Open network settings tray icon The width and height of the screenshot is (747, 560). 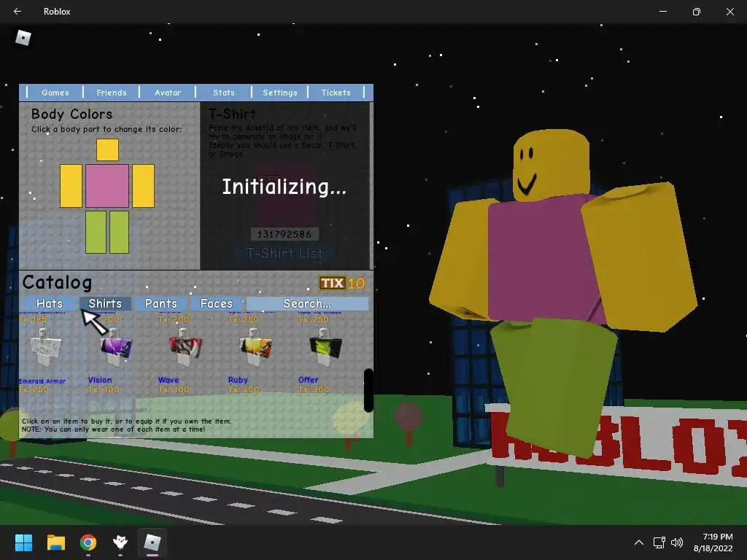coord(659,542)
